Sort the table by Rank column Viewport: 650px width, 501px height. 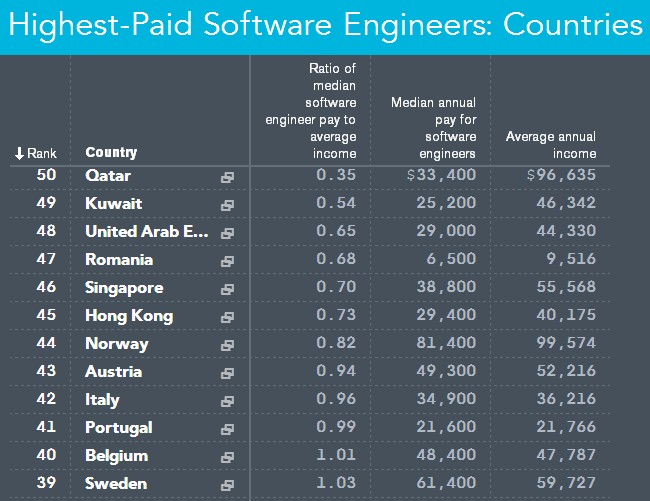36,153
